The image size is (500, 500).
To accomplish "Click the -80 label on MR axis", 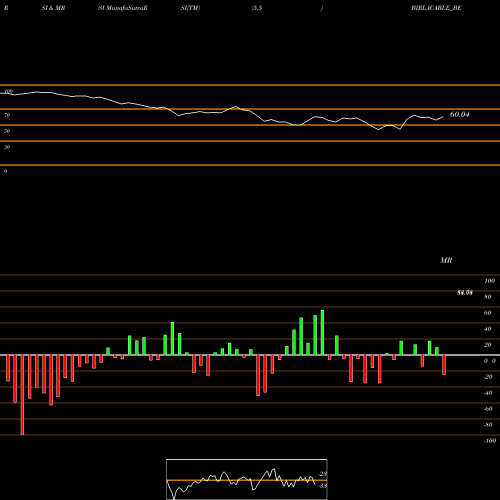I will (488, 425).
